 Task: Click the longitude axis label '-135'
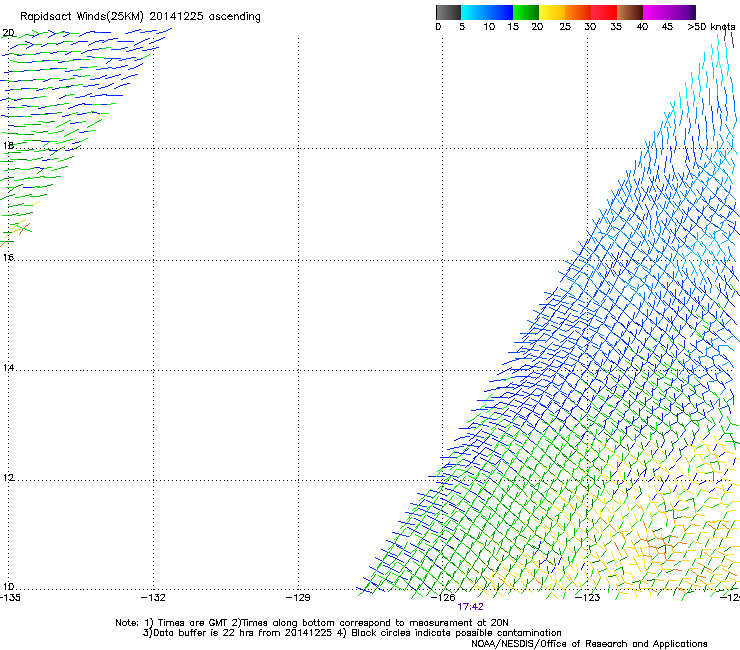pos(10,598)
